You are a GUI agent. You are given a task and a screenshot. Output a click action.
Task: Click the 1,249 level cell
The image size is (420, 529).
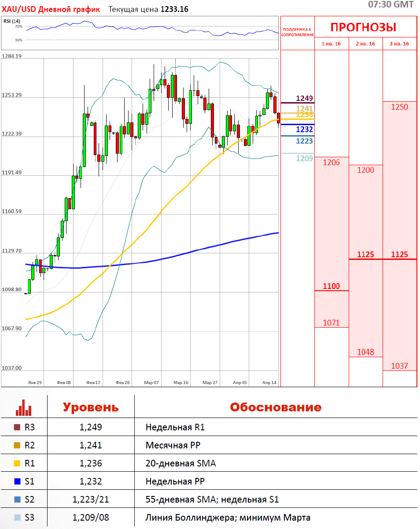point(91,427)
